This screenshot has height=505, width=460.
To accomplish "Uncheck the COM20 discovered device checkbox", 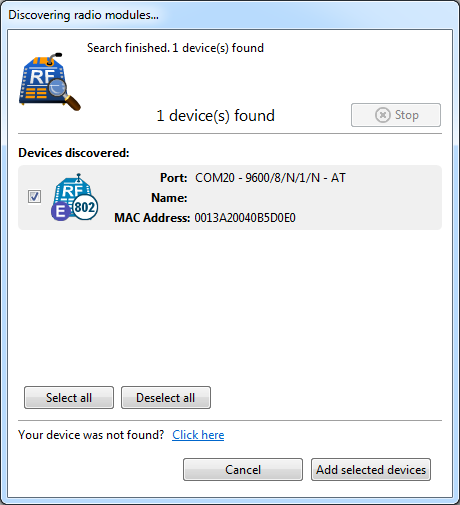I will (34, 197).
